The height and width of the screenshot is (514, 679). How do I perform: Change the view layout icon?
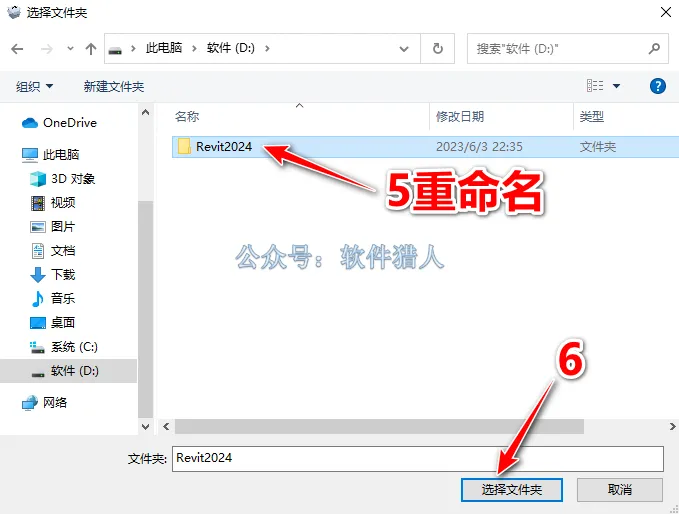595,86
